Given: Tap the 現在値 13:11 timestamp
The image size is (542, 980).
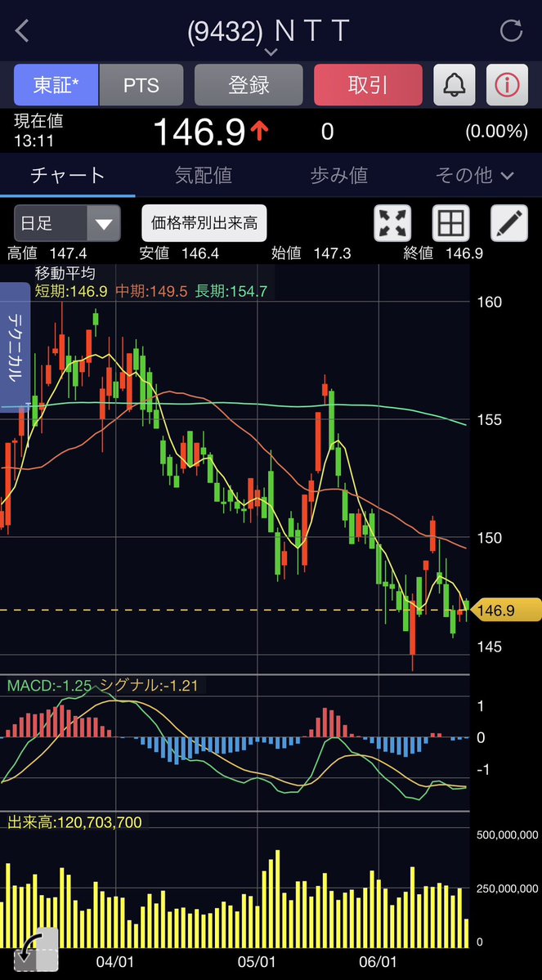Looking at the screenshot, I should [x=38, y=131].
